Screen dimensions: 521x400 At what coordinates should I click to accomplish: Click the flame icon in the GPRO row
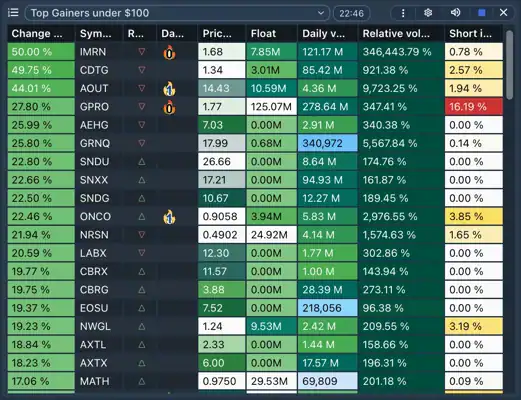point(169,107)
